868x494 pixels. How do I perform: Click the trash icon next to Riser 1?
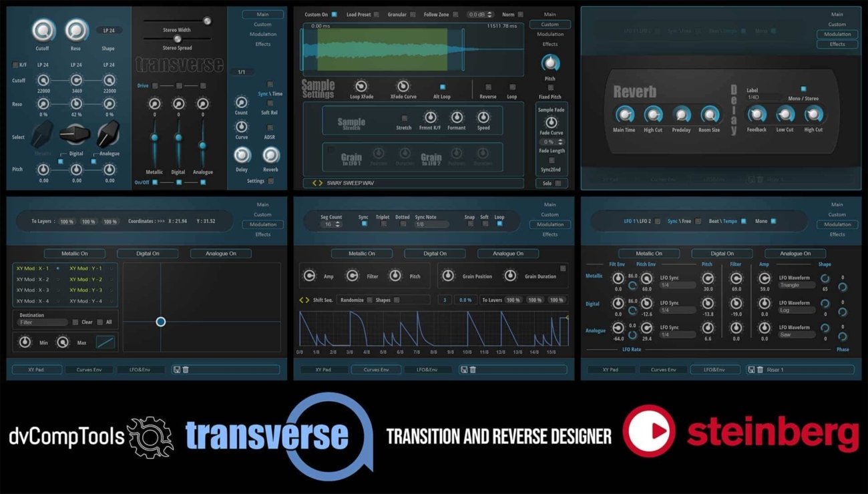tap(760, 369)
